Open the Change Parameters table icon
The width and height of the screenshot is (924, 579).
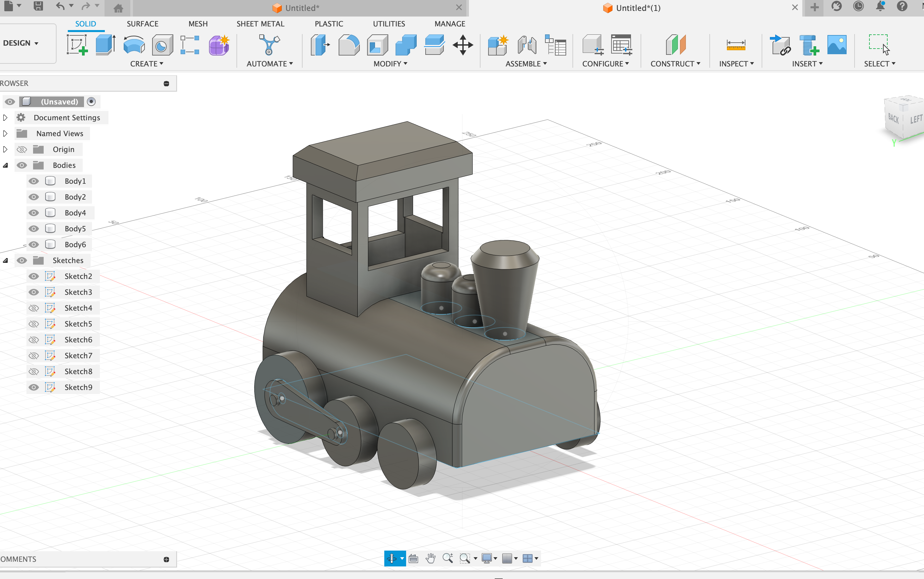(621, 45)
